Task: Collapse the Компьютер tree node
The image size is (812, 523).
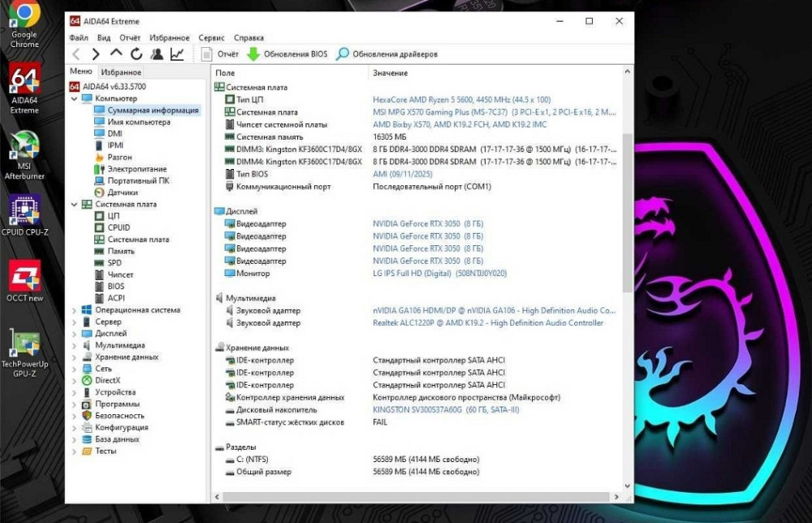Action: [x=73, y=97]
